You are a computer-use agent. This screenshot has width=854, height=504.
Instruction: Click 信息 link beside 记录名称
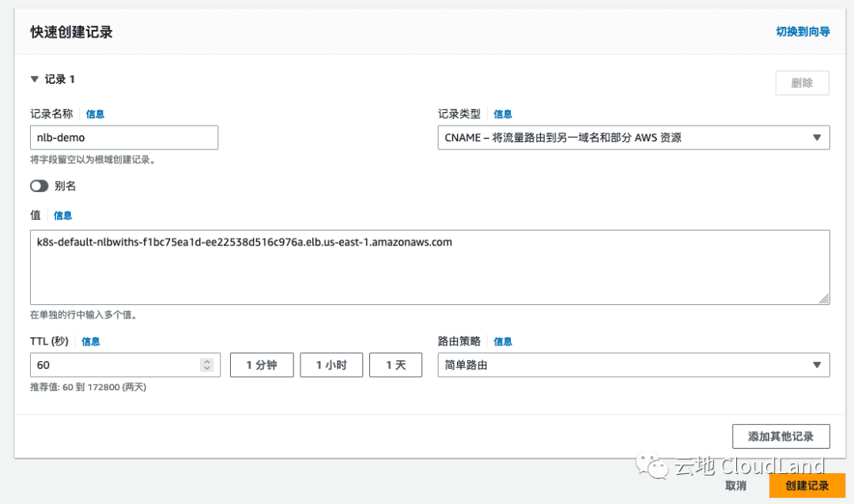click(95, 115)
